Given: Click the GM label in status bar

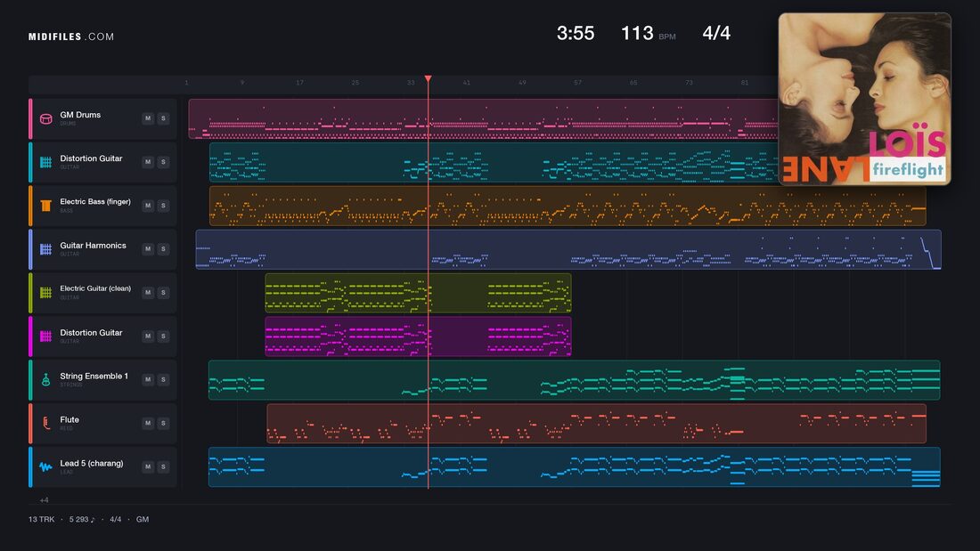Looking at the screenshot, I should click(143, 519).
